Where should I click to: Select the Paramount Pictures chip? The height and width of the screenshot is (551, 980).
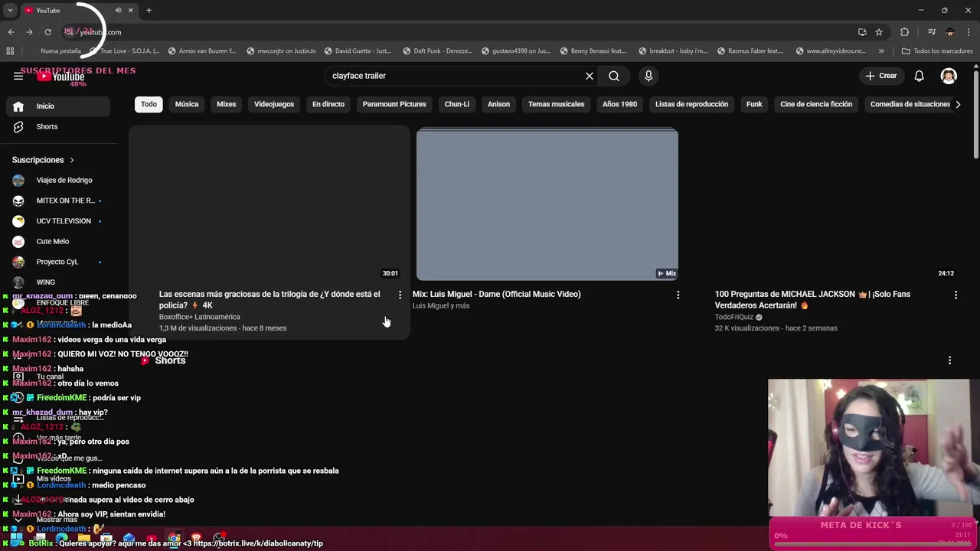pyautogui.click(x=394, y=104)
